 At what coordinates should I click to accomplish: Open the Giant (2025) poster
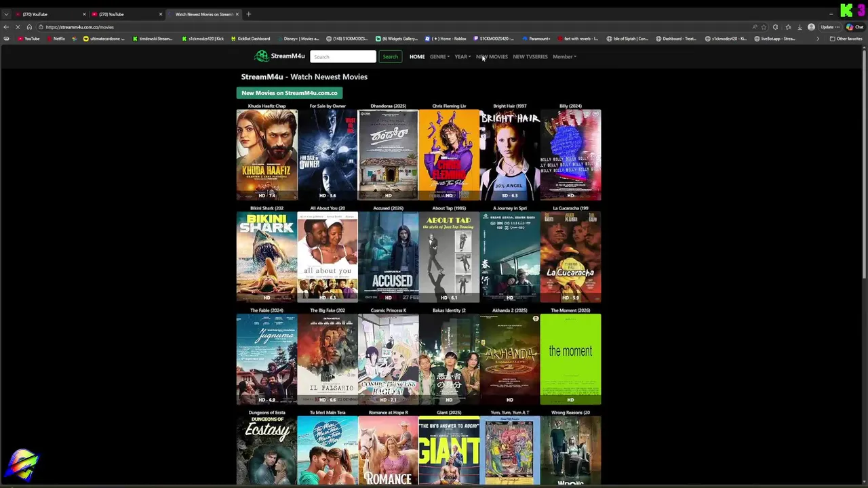[449, 451]
